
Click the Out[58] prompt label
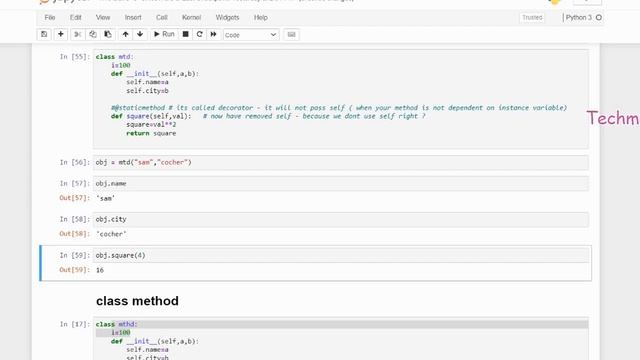[x=74, y=234]
